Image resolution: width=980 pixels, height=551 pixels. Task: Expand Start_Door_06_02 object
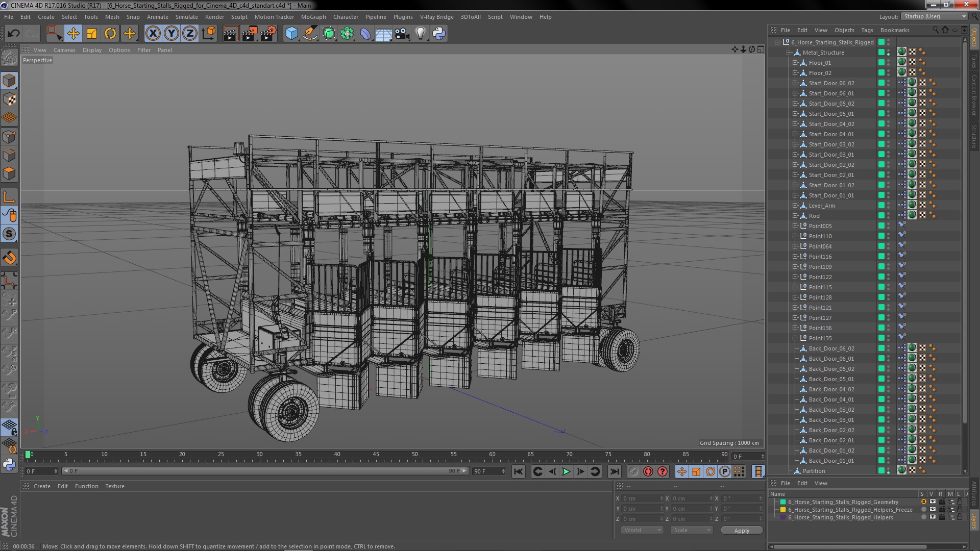pos(795,83)
